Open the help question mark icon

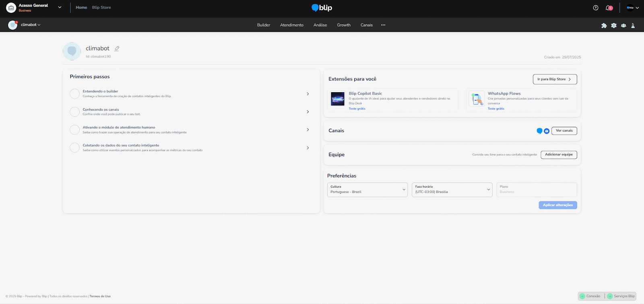point(596,8)
